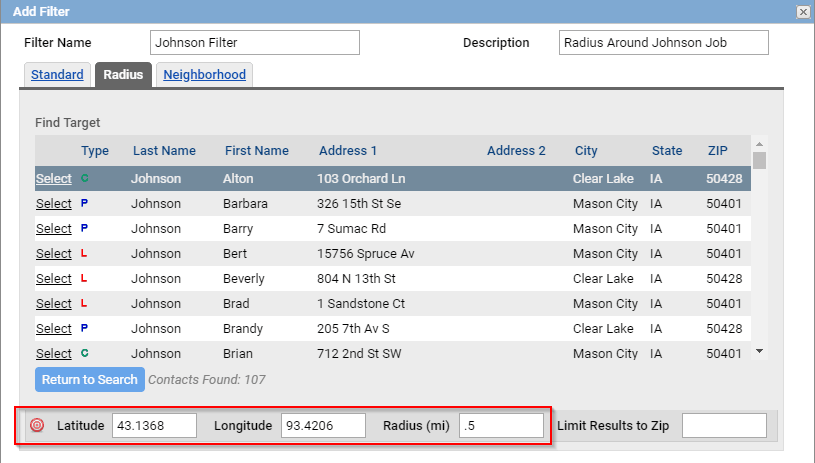Viewport: 815px width, 463px height.
Task: Click the blue P type icon for Brandy Johnson
Action: tap(84, 328)
